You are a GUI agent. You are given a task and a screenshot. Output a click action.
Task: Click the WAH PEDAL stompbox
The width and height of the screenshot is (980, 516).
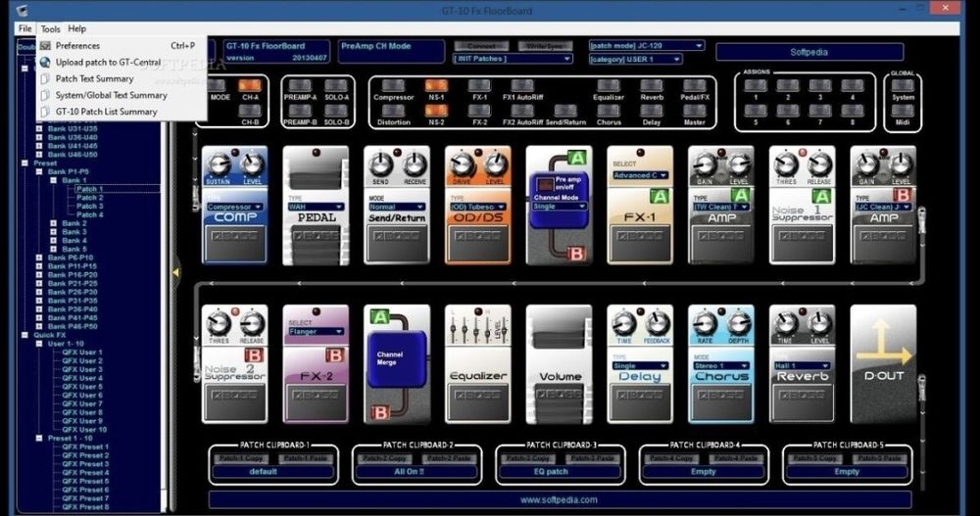pyautogui.click(x=316, y=205)
